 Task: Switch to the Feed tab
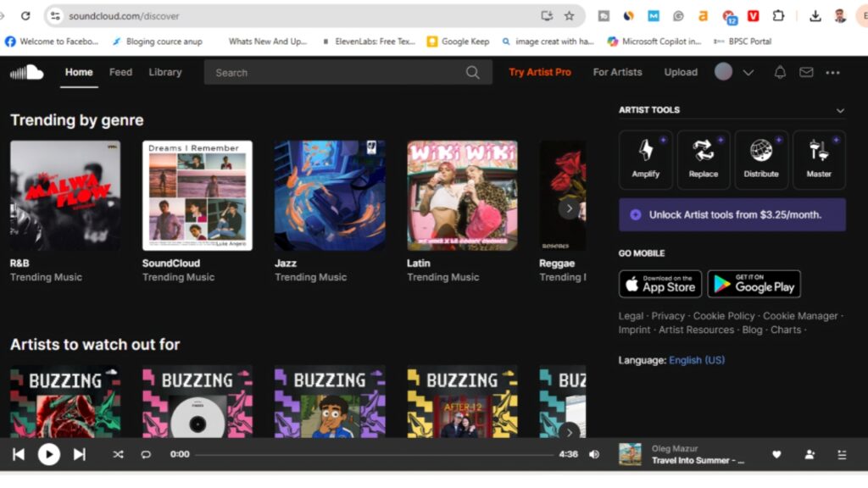[x=120, y=72]
